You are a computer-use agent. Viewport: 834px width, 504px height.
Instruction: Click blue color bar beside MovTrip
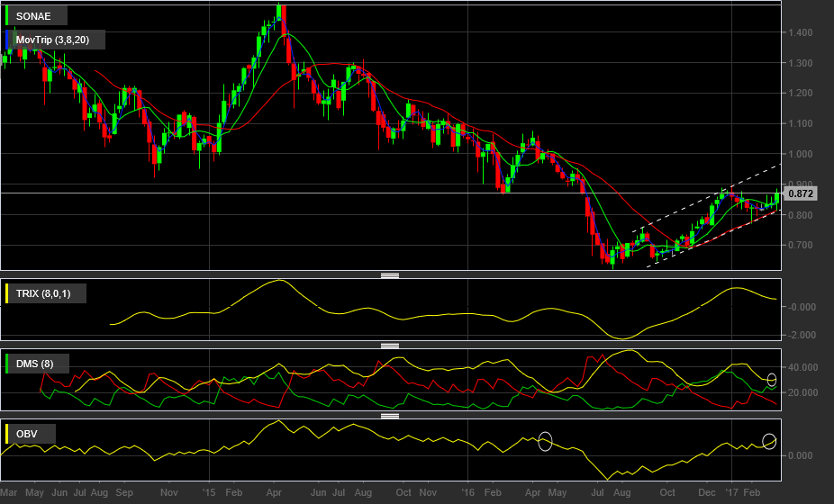6,40
